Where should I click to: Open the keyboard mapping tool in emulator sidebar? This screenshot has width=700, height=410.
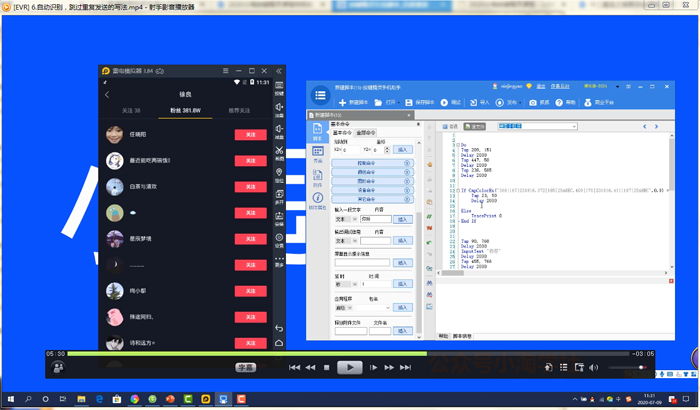coord(279,85)
